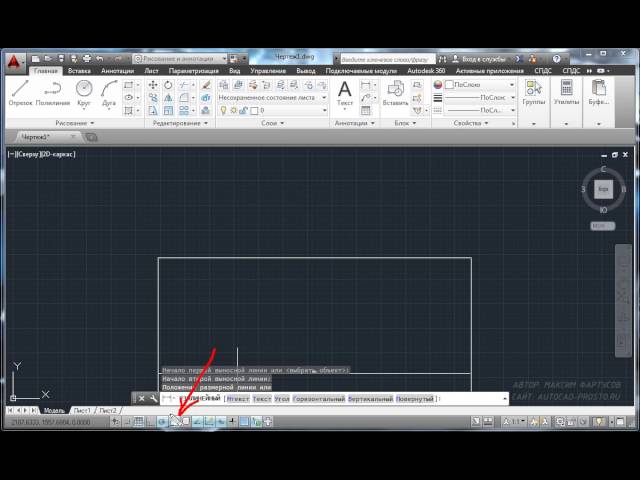
Task: Choose Повернутый option in command line
Action: [x=415, y=399]
